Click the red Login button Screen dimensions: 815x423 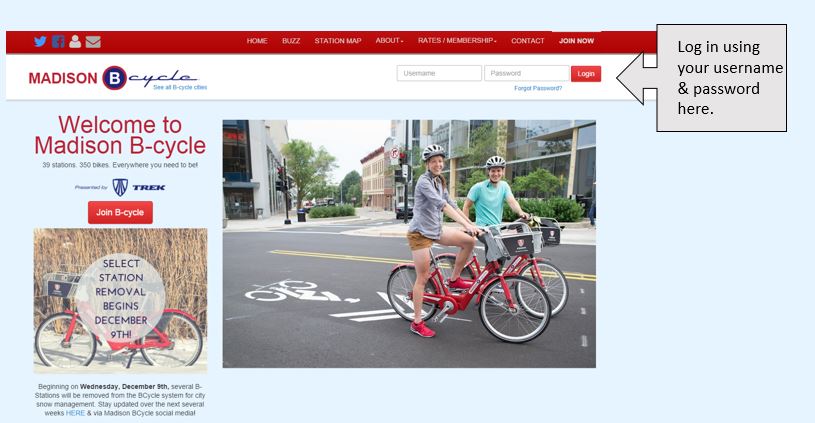point(586,74)
